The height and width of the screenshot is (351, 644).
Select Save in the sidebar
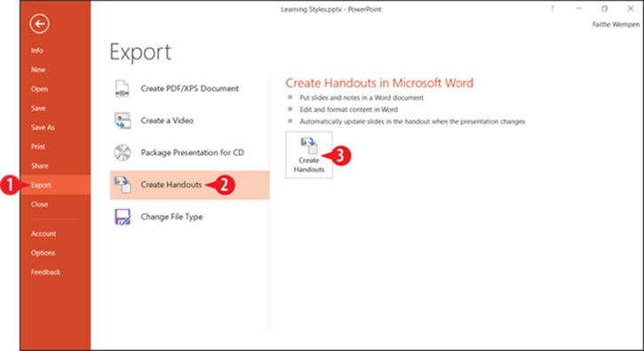38,108
